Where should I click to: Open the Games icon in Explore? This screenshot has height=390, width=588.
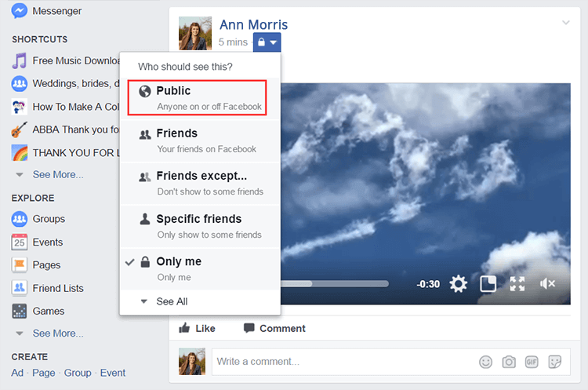(19, 312)
